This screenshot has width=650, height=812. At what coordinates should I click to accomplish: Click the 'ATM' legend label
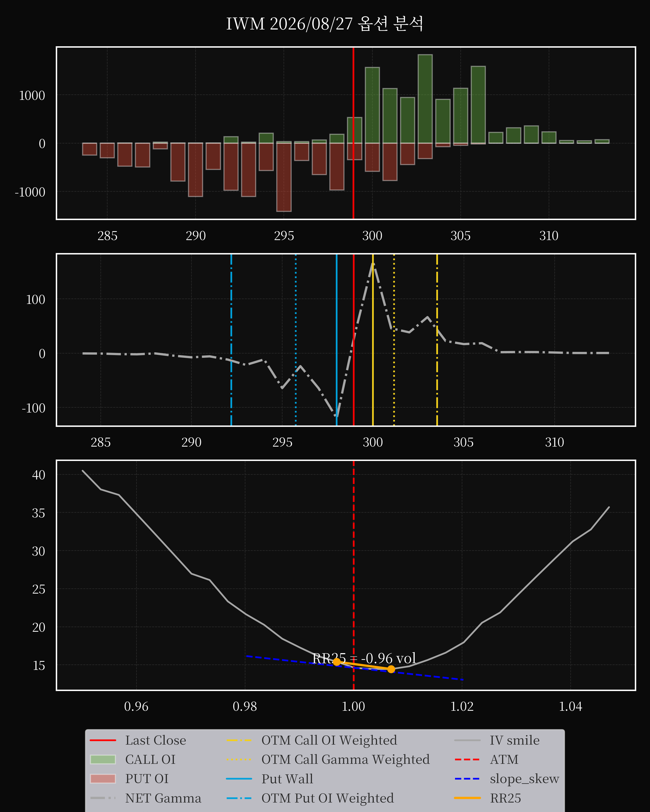[x=504, y=760]
